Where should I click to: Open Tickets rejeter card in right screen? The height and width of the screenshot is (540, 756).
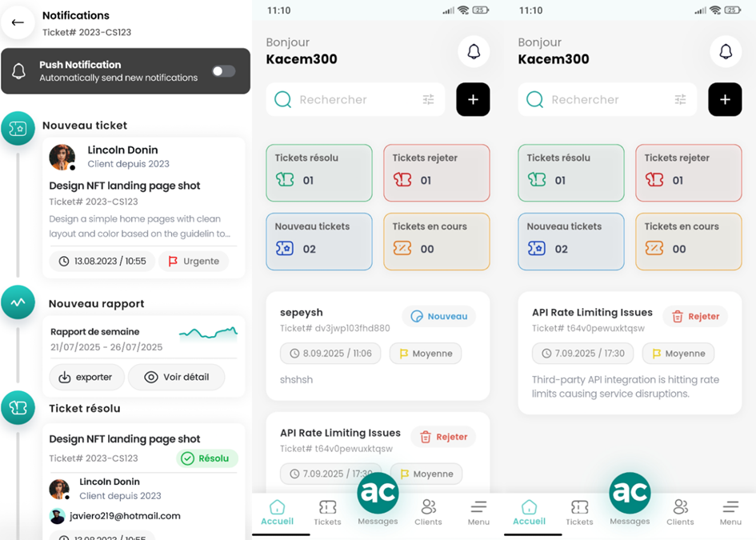pos(689,173)
